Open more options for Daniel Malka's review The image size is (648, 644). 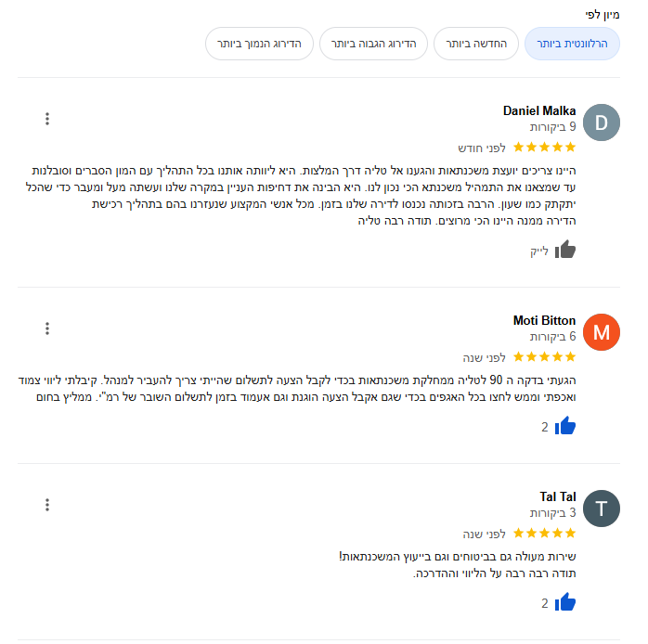click(47, 119)
